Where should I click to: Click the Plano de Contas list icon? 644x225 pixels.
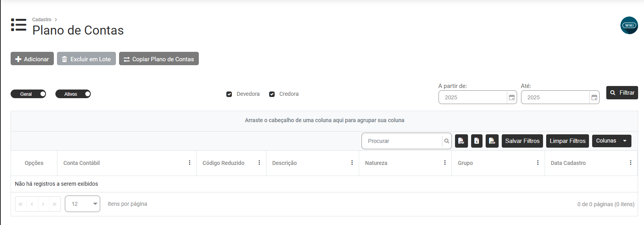(18, 25)
